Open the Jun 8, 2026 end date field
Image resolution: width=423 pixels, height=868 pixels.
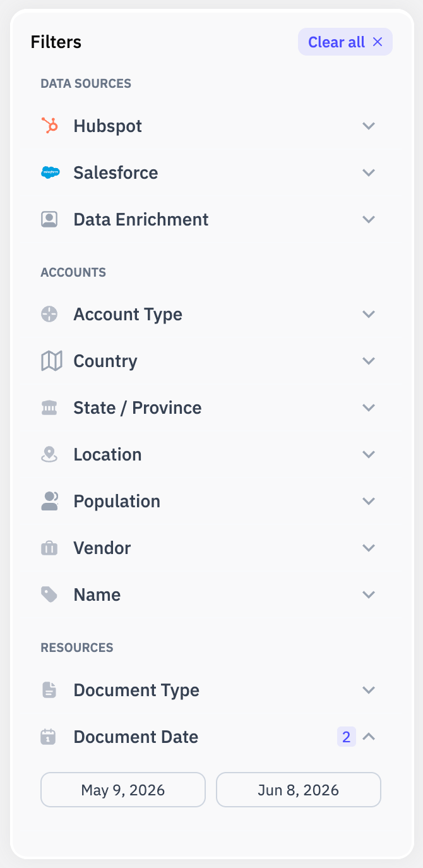pyautogui.click(x=299, y=790)
